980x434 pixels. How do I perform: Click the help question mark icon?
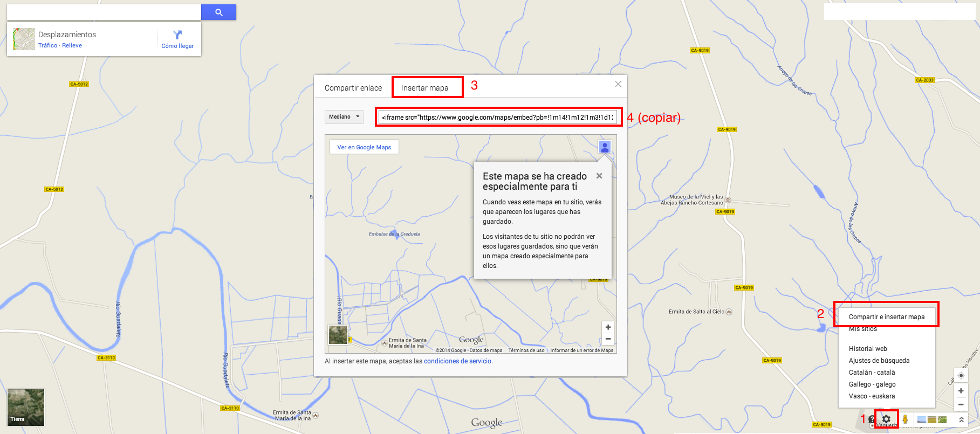(x=872, y=419)
